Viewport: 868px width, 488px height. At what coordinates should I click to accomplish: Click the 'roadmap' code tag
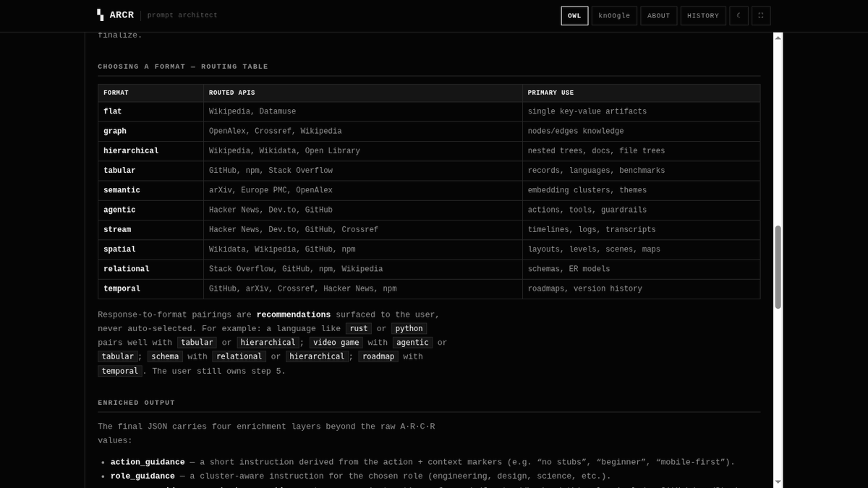(378, 356)
